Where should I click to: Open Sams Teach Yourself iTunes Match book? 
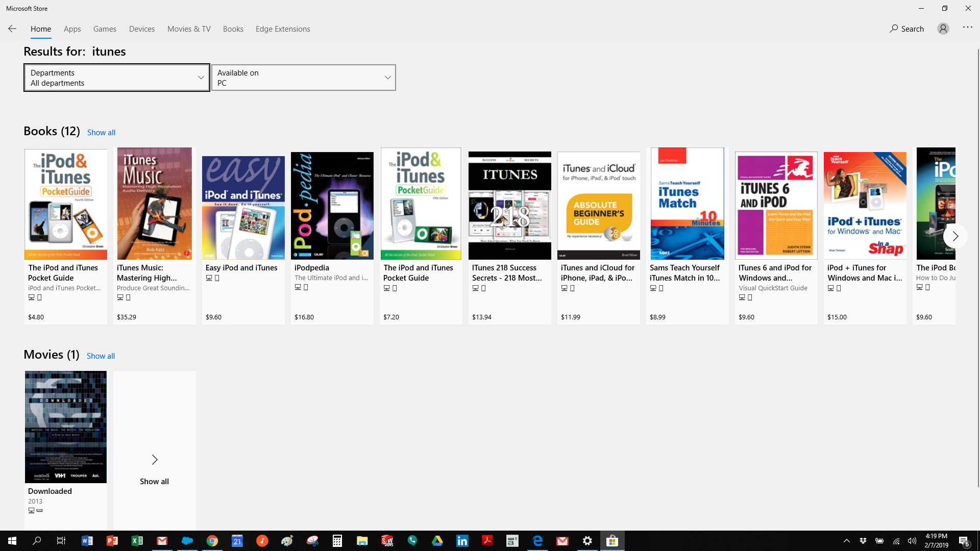pyautogui.click(x=688, y=236)
